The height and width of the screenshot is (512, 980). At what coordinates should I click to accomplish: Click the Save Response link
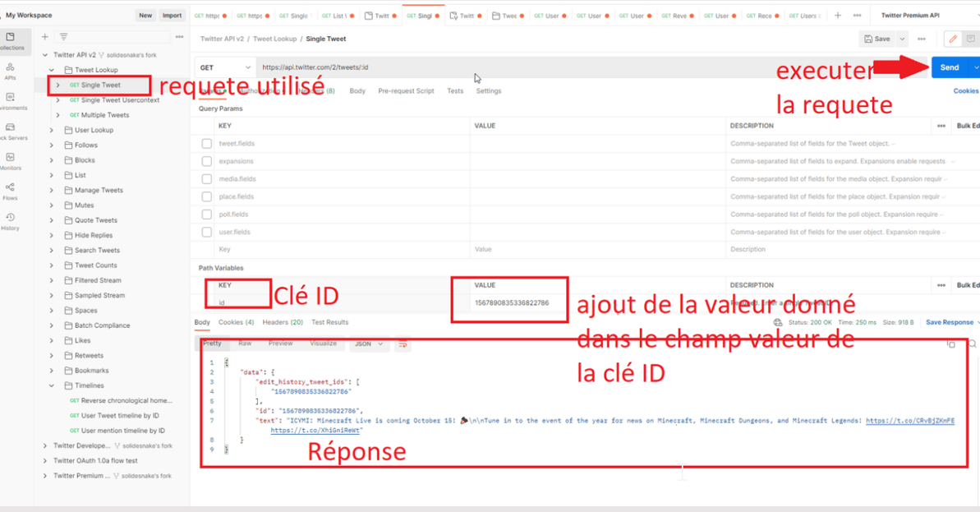tap(950, 323)
